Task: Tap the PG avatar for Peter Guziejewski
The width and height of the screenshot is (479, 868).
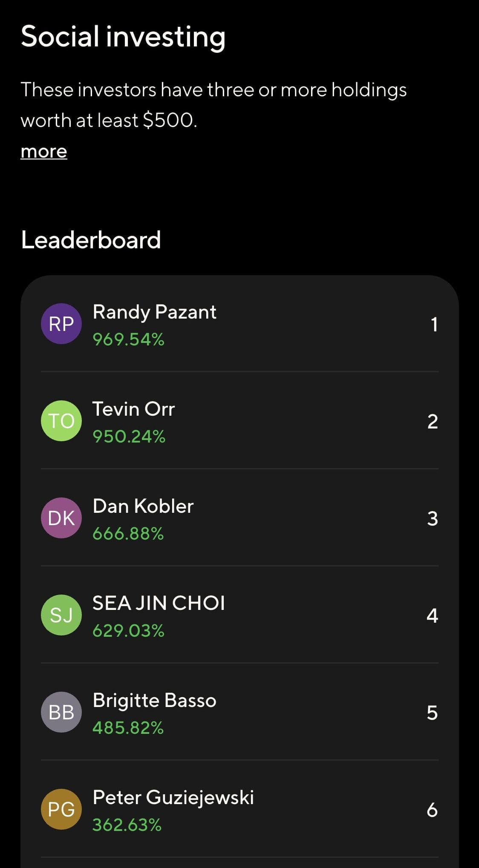Action: [x=61, y=809]
